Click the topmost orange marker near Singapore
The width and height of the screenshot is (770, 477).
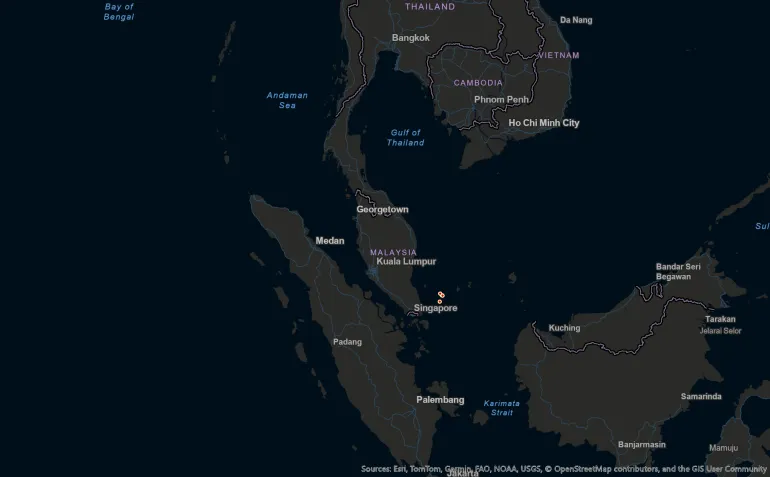coord(440,293)
